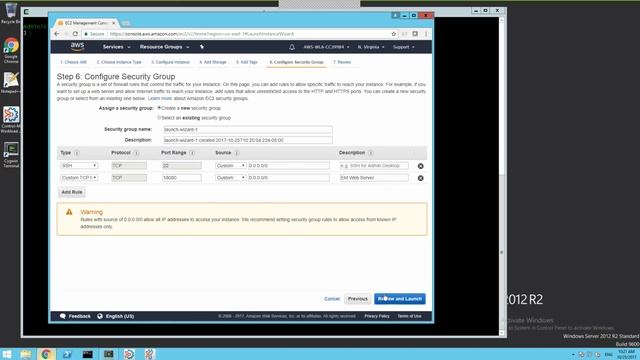
Task: Click the security group Description field
Action: pos(248,140)
